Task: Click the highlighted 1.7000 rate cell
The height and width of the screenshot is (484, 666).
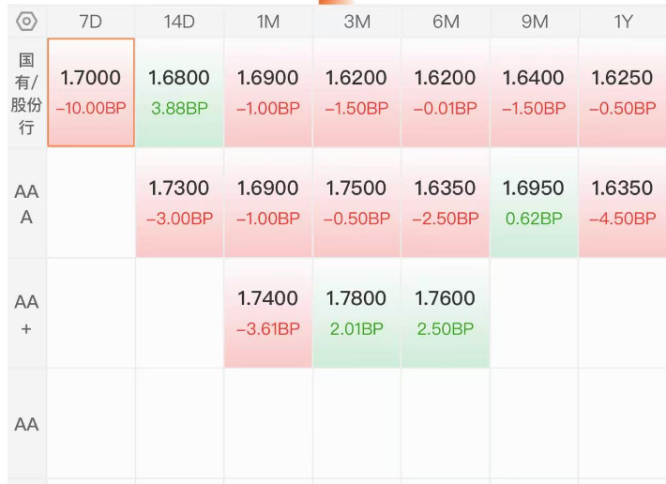Action: [x=91, y=92]
